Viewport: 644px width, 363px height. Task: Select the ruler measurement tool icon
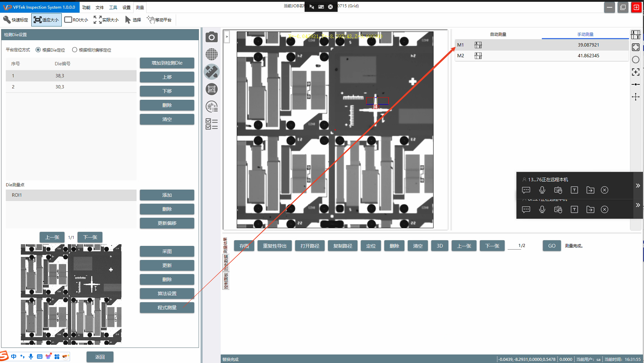(x=212, y=72)
